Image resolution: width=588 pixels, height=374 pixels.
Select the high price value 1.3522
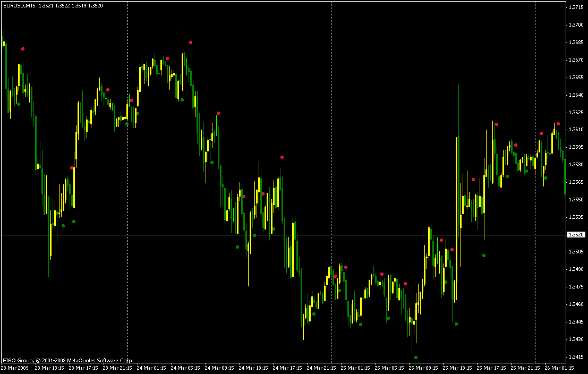coord(62,6)
